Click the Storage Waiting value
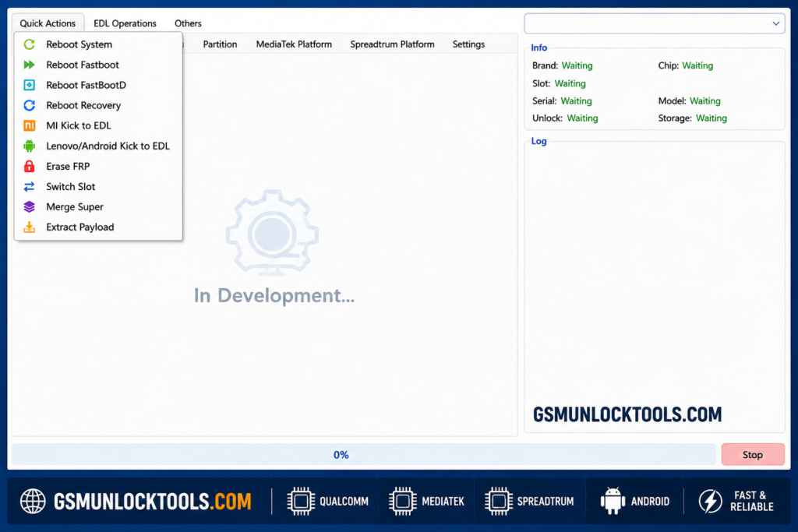 click(x=711, y=118)
